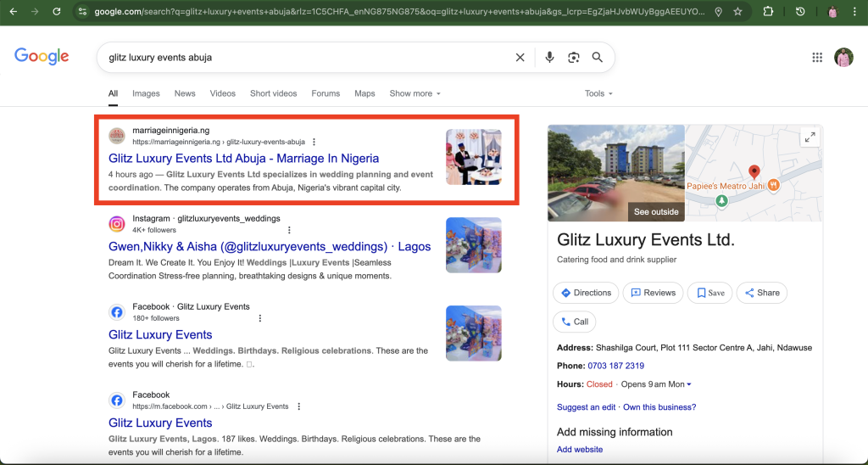Click the Papiee's Meatro Jahi map label

coord(726,186)
